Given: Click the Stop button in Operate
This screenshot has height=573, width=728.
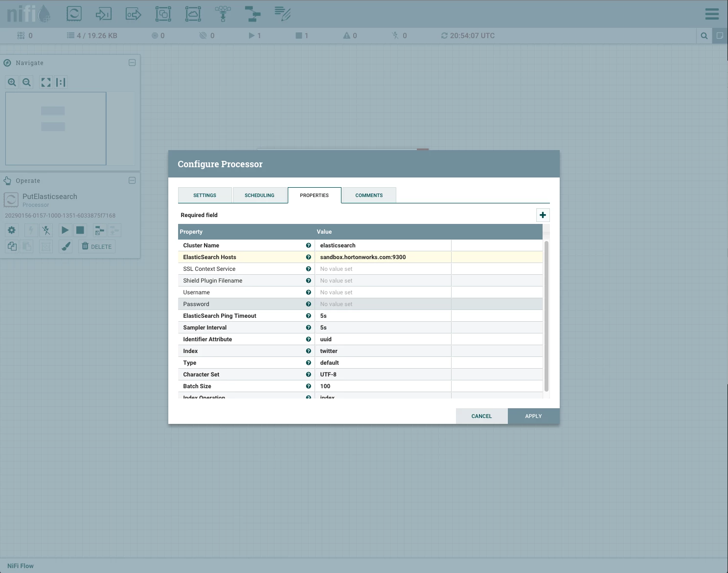Looking at the screenshot, I should click(x=80, y=230).
